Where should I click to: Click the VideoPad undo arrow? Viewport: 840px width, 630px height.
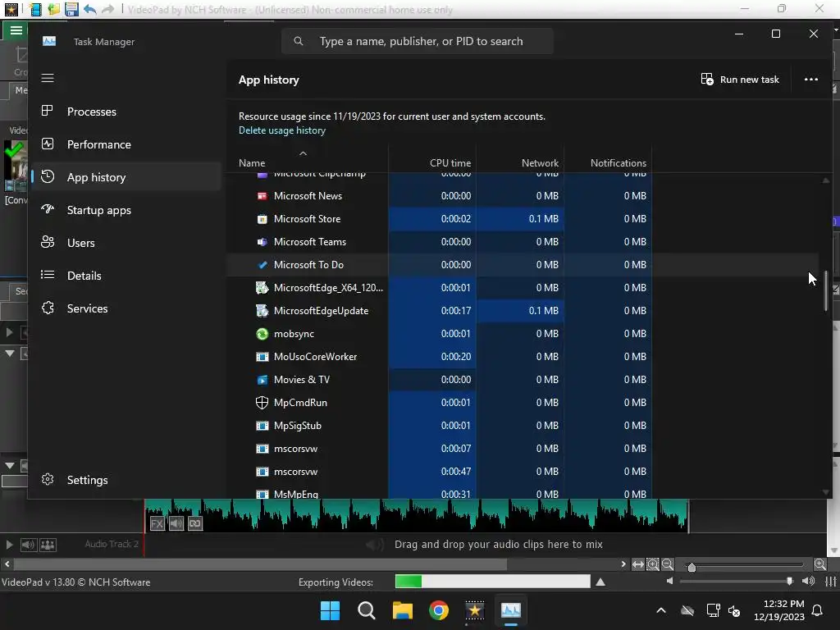tap(89, 9)
